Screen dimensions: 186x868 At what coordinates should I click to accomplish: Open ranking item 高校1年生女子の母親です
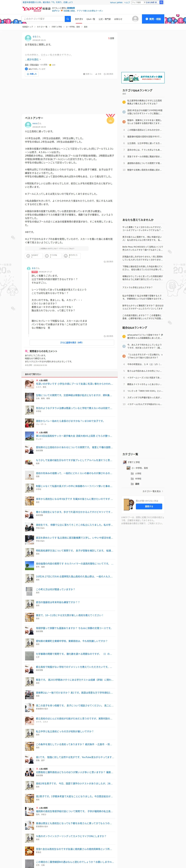pos(145,112)
